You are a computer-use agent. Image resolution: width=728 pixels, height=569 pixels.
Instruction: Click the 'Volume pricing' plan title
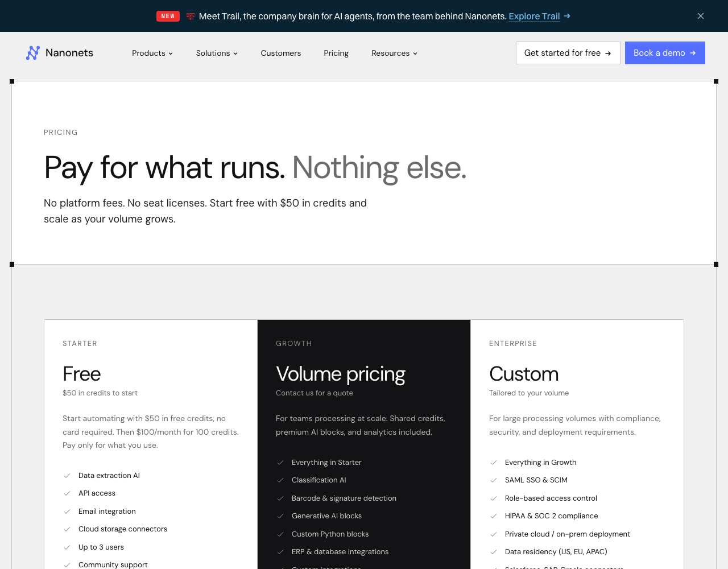(341, 374)
